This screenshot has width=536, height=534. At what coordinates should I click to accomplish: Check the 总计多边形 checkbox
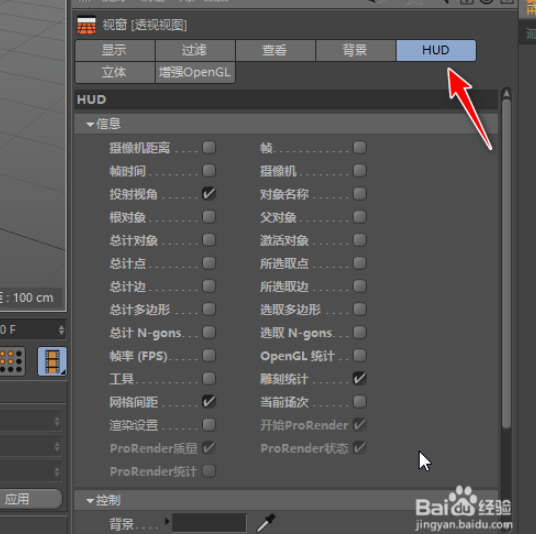[x=209, y=309]
